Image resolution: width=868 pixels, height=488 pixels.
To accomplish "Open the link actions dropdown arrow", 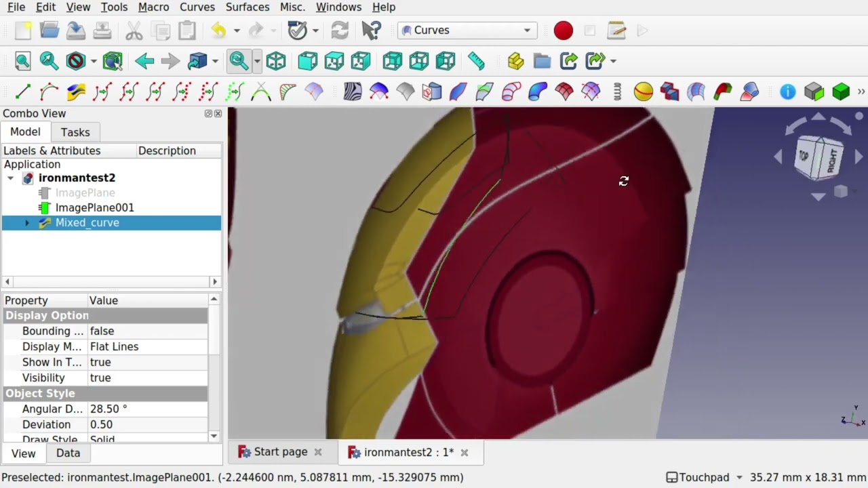I will pyautogui.click(x=613, y=61).
